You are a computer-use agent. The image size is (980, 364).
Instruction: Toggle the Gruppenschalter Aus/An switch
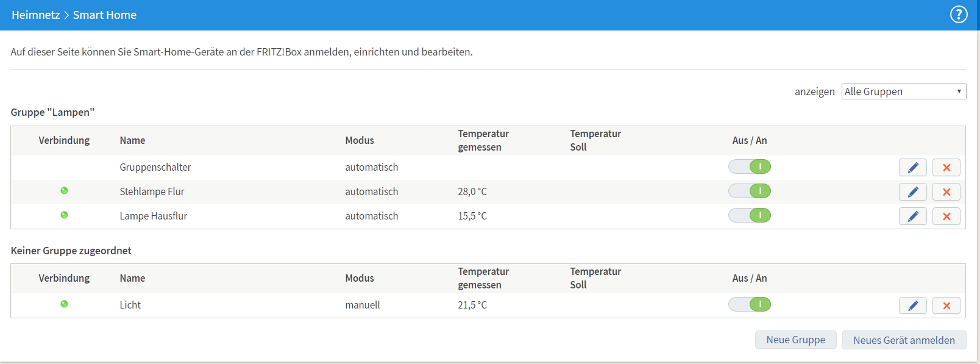click(750, 166)
